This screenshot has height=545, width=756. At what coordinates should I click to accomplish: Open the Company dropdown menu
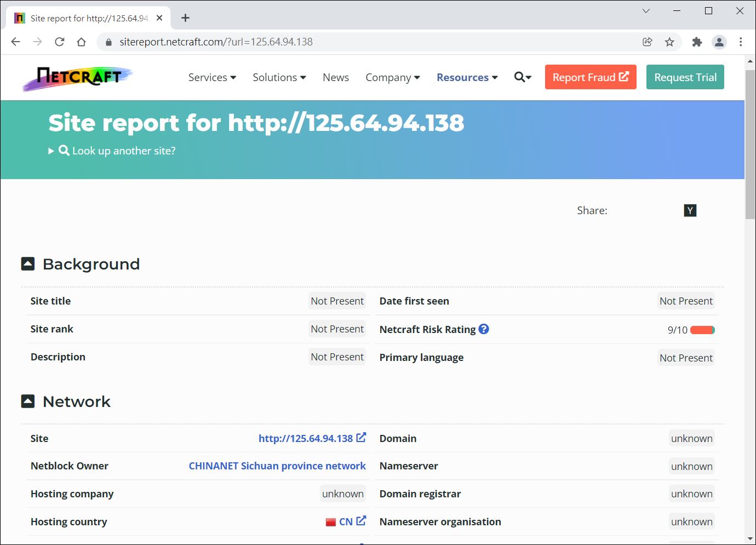pyautogui.click(x=393, y=77)
